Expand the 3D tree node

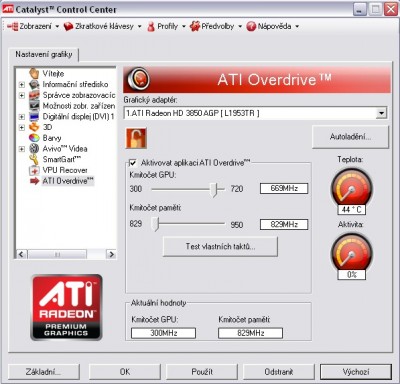(22, 127)
